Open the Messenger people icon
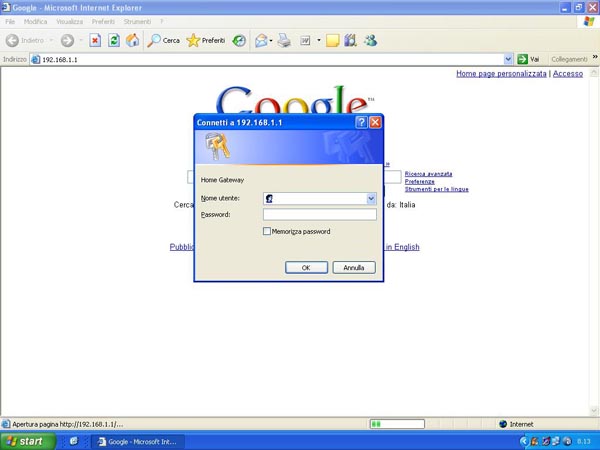 pos(370,40)
